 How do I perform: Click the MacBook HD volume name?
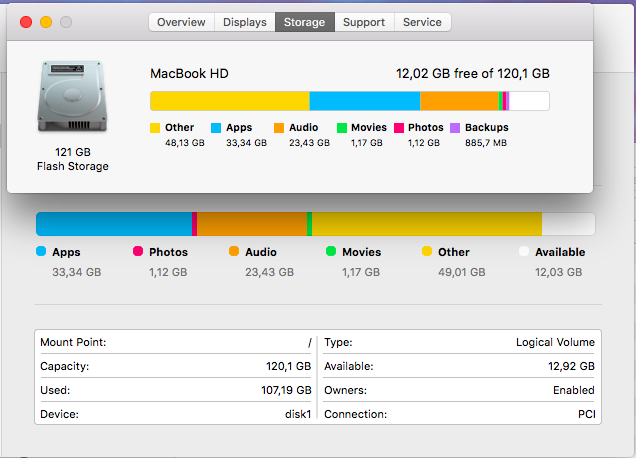189,73
